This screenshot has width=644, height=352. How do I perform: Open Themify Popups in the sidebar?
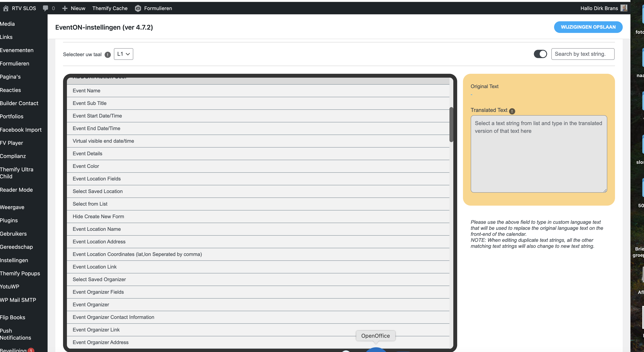click(20, 273)
